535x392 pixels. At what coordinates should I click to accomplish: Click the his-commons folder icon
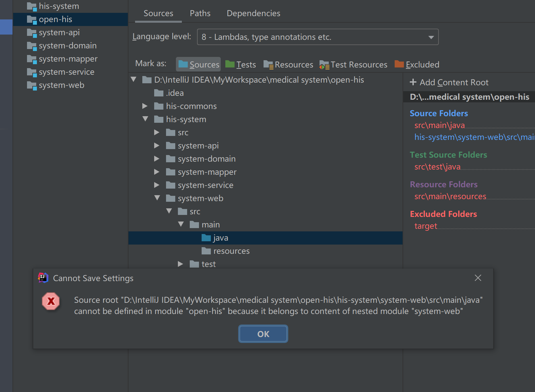(x=159, y=106)
